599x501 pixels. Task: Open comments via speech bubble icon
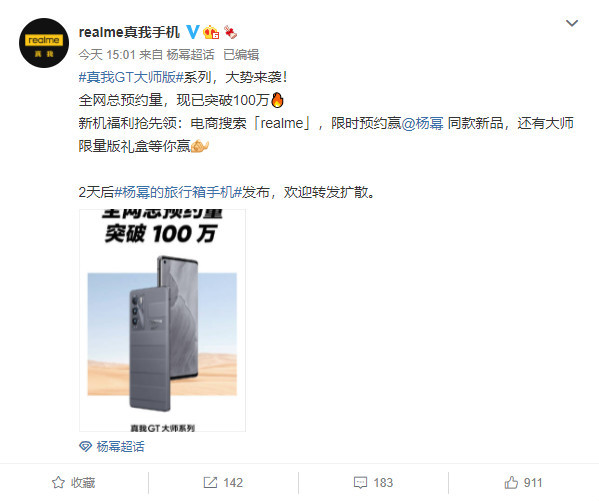pos(360,483)
